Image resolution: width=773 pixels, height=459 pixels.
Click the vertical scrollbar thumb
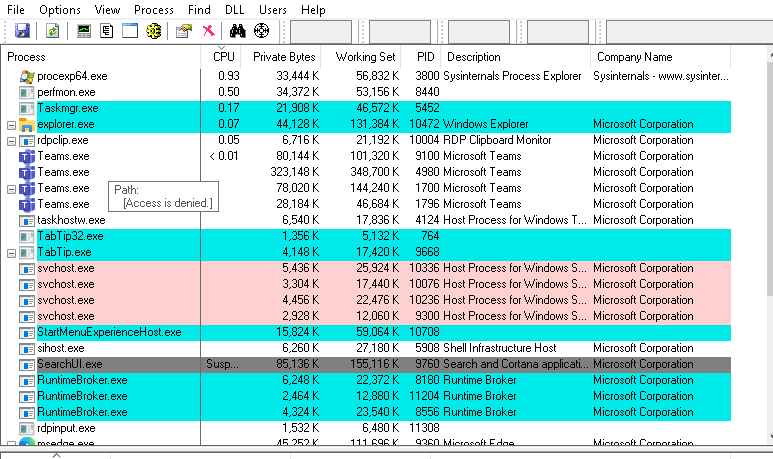tap(770, 178)
